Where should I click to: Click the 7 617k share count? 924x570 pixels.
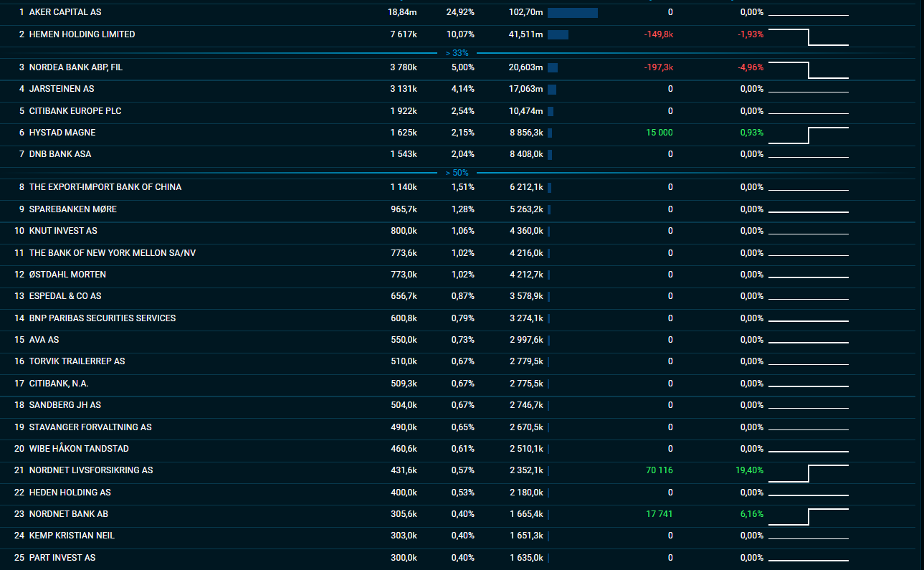(x=404, y=34)
